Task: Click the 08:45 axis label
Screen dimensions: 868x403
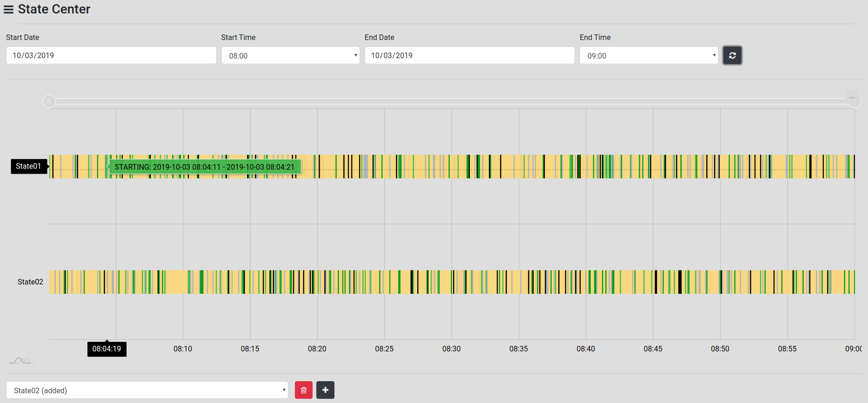Action: pos(653,349)
